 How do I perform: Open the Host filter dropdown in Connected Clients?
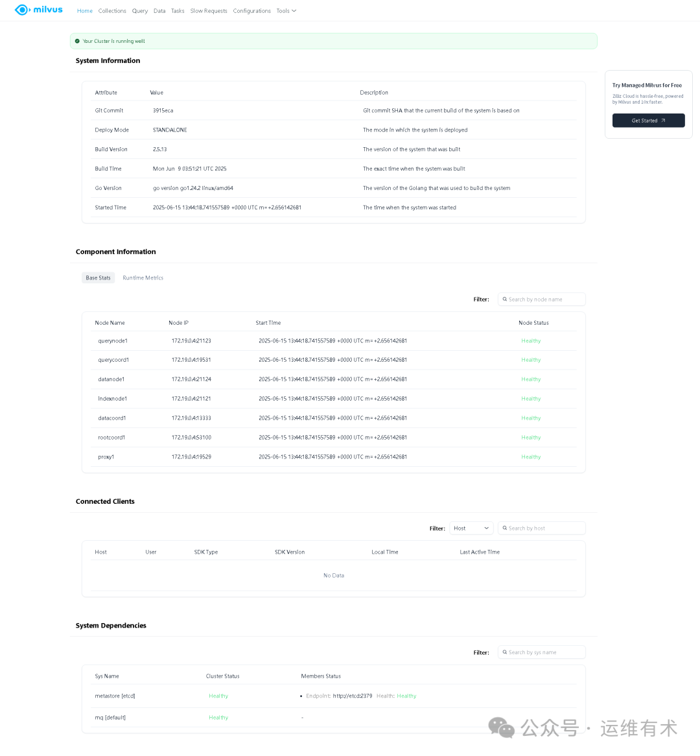471,527
